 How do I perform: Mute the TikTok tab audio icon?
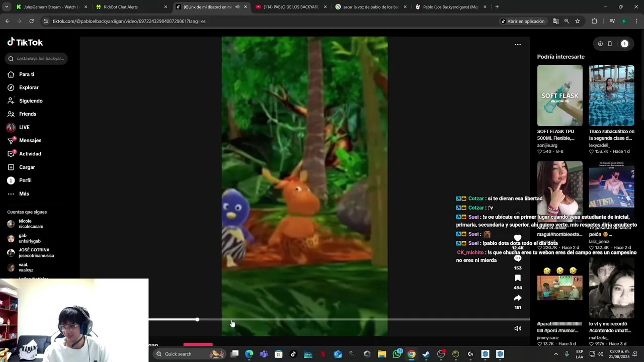click(237, 7)
